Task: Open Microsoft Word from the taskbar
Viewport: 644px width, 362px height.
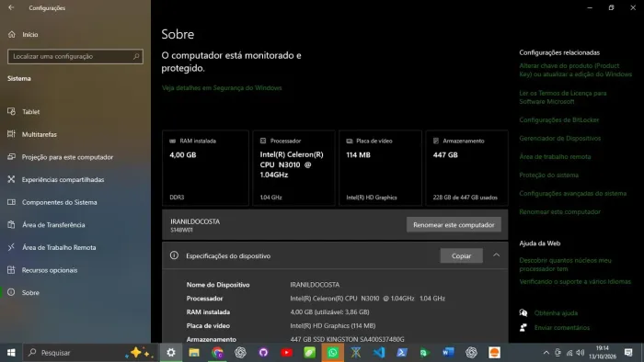Action: 448,353
